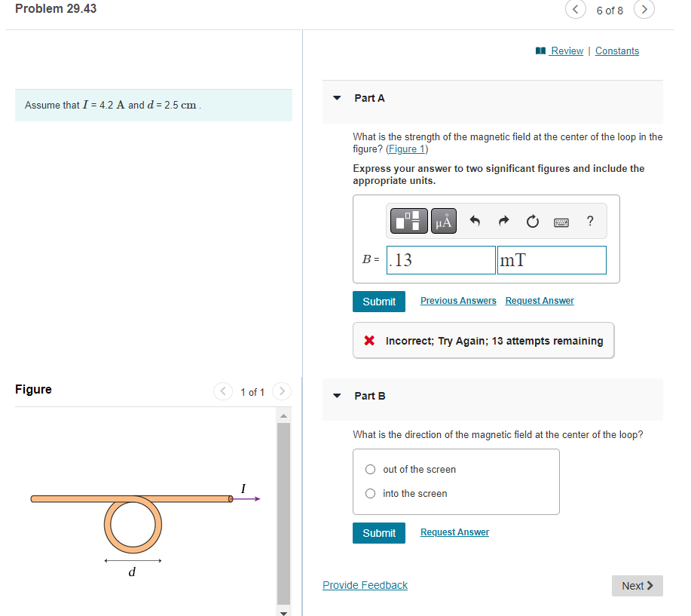
Task: Click the Review icon above Part A
Action: [x=540, y=51]
